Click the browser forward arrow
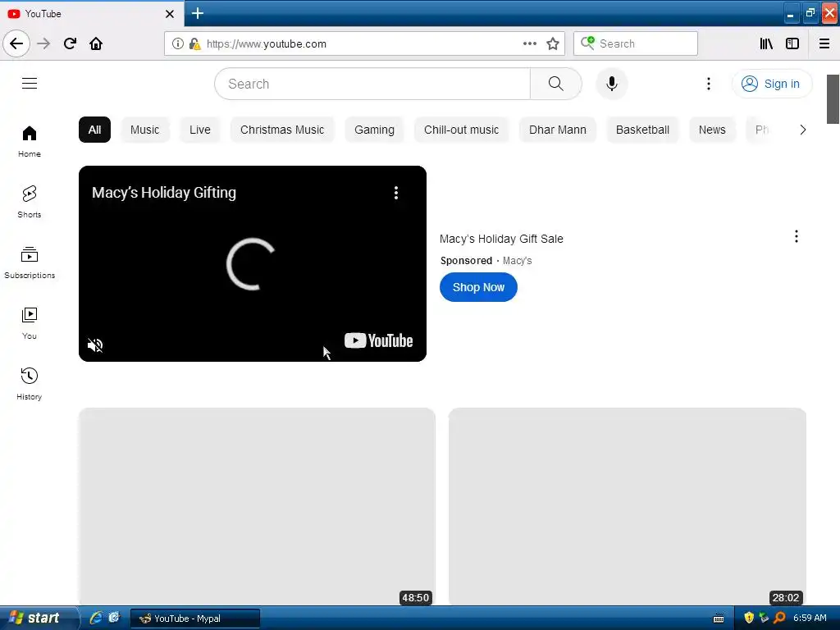The width and height of the screenshot is (840, 630). 43,43
